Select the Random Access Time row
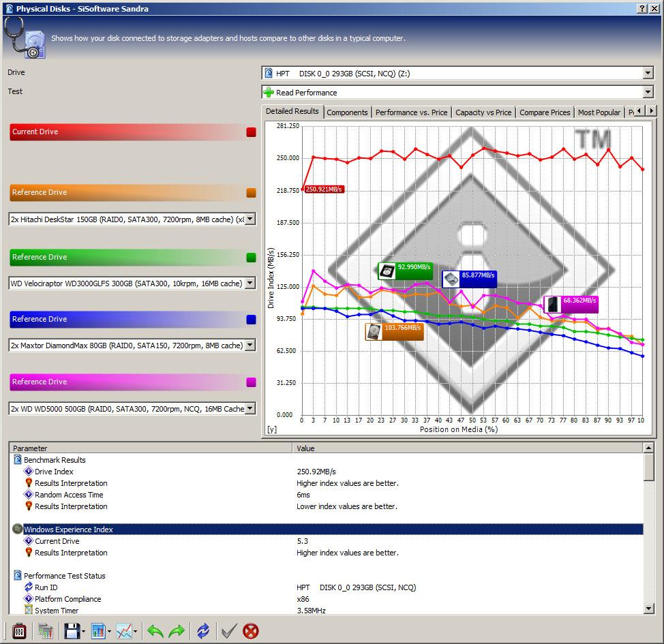664x644 pixels. (327, 495)
